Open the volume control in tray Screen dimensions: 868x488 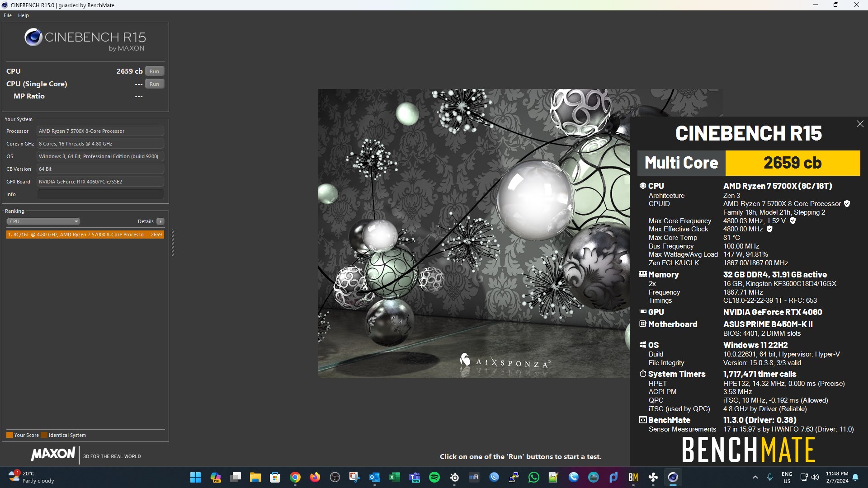(815, 477)
